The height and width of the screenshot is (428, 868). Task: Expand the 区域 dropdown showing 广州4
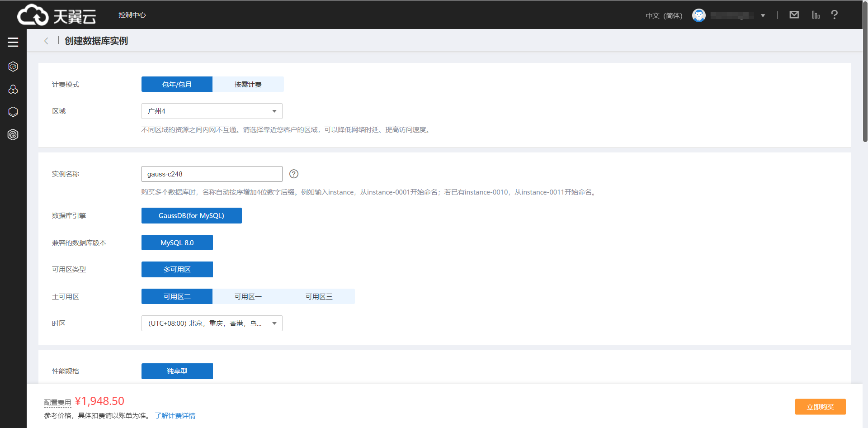pos(212,111)
